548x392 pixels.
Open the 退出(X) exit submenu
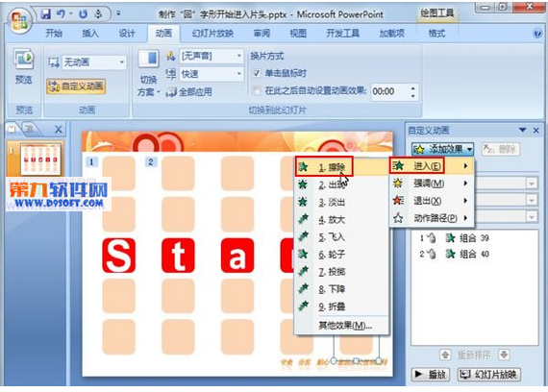432,201
